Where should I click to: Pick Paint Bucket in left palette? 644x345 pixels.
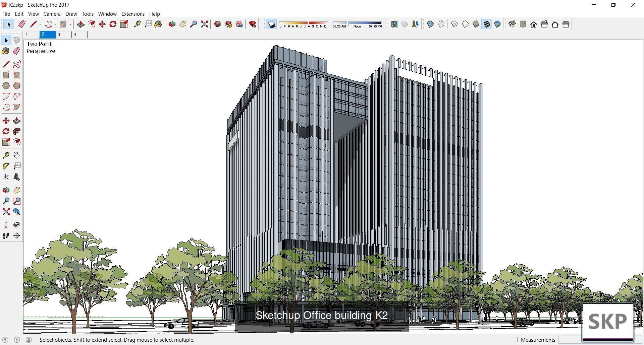[x=6, y=51]
